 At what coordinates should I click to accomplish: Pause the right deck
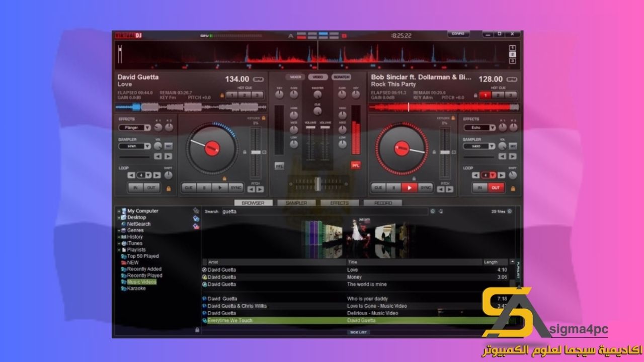pyautogui.click(x=394, y=188)
